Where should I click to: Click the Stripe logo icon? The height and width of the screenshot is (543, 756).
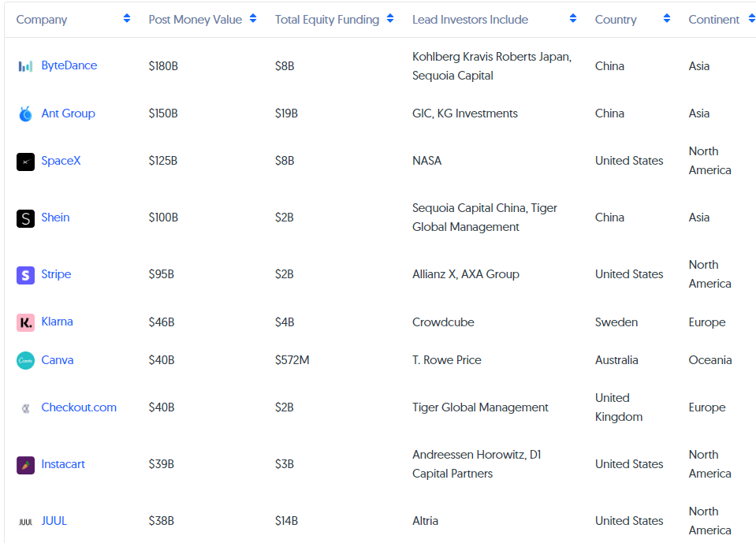[x=25, y=275]
